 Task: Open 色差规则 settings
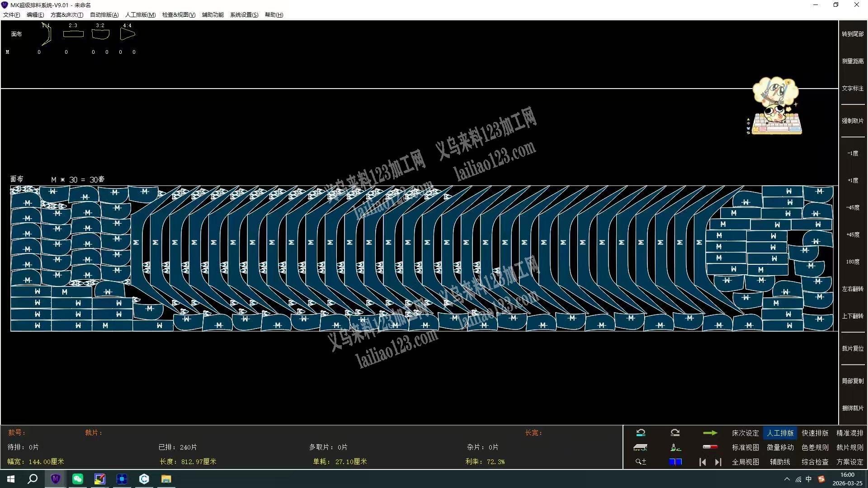pyautogui.click(x=815, y=447)
